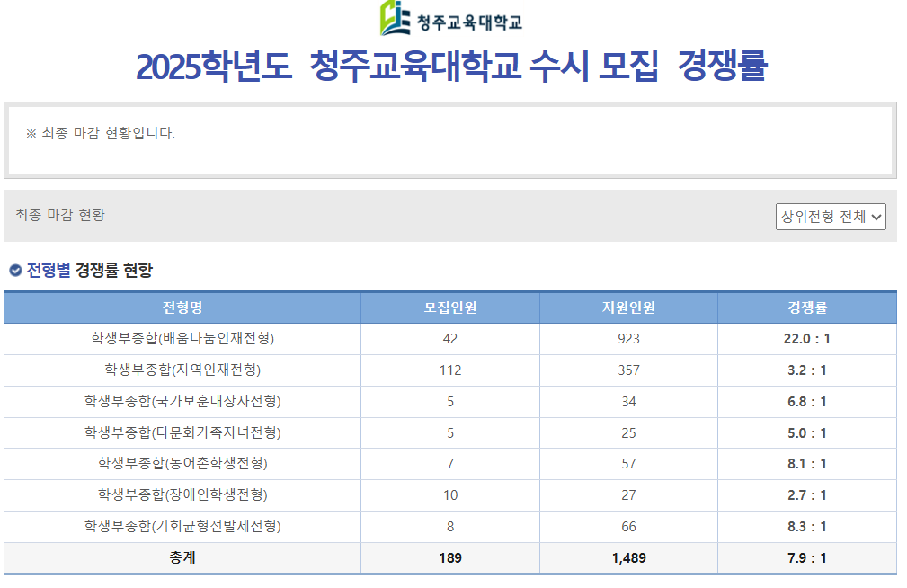Viewport: 907px width, 588px height.
Task: Click the 2025학년도 청주교육대학교 수시 모집 경쟁률 title
Action: click(x=451, y=66)
